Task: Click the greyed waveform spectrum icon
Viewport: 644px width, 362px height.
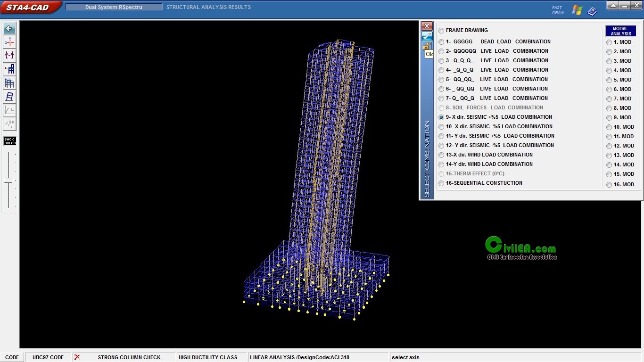Action: 9,124
